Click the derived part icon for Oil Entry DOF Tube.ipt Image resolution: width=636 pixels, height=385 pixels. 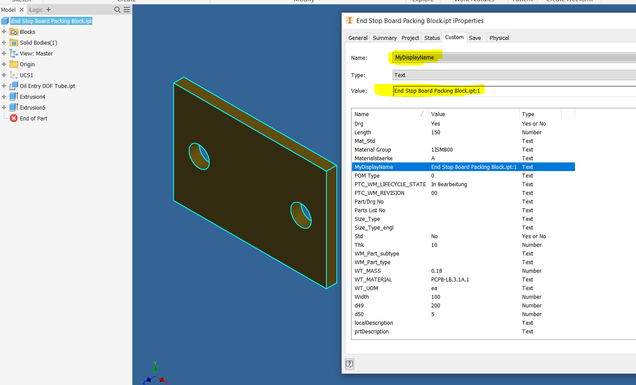[14, 86]
